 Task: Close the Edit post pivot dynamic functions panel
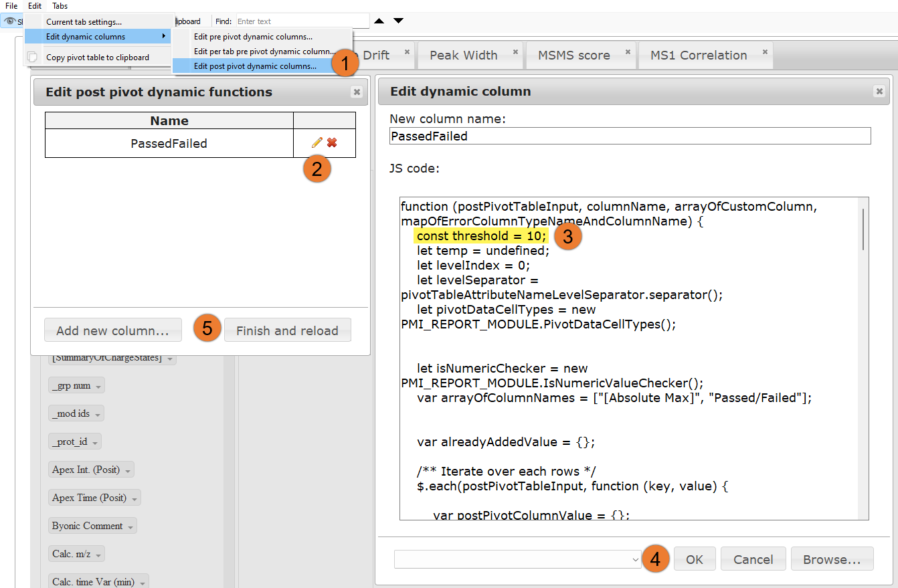coord(357,92)
